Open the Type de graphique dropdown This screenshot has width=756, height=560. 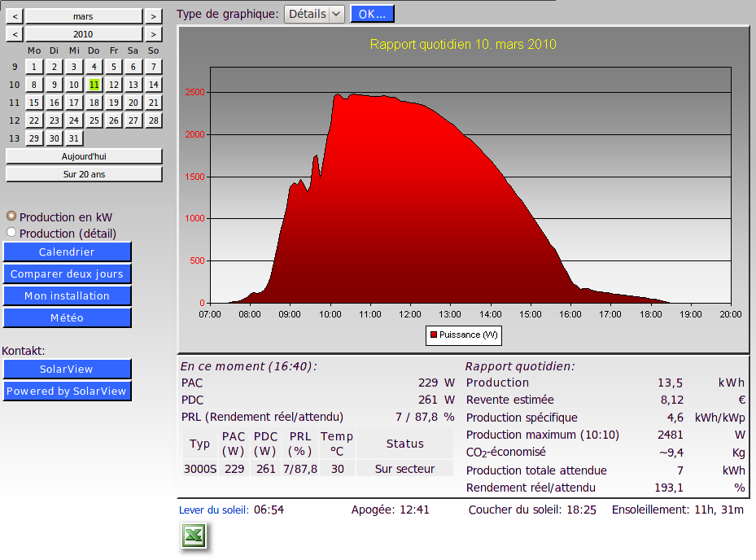pyautogui.click(x=314, y=14)
